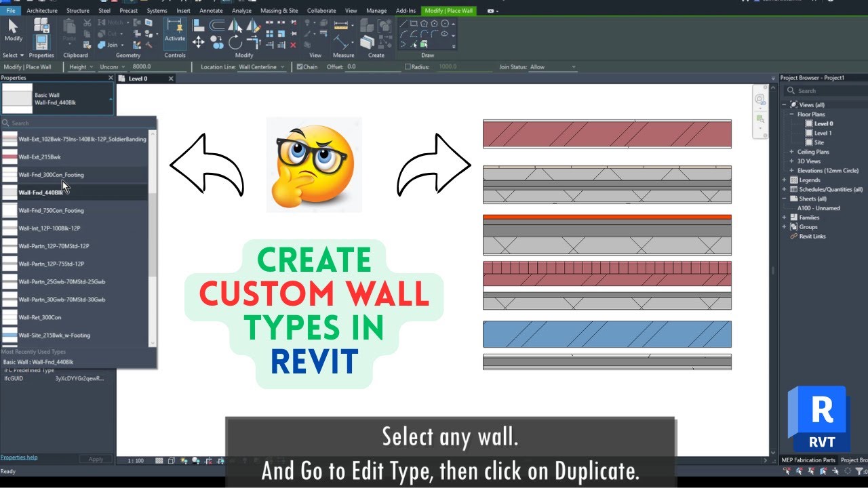Select the Circle draw tool

[x=444, y=23]
